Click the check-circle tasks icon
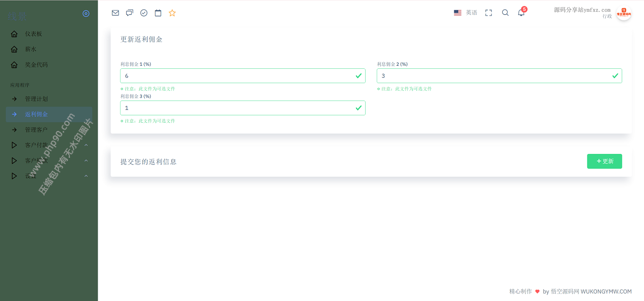The image size is (644, 301). 144,13
